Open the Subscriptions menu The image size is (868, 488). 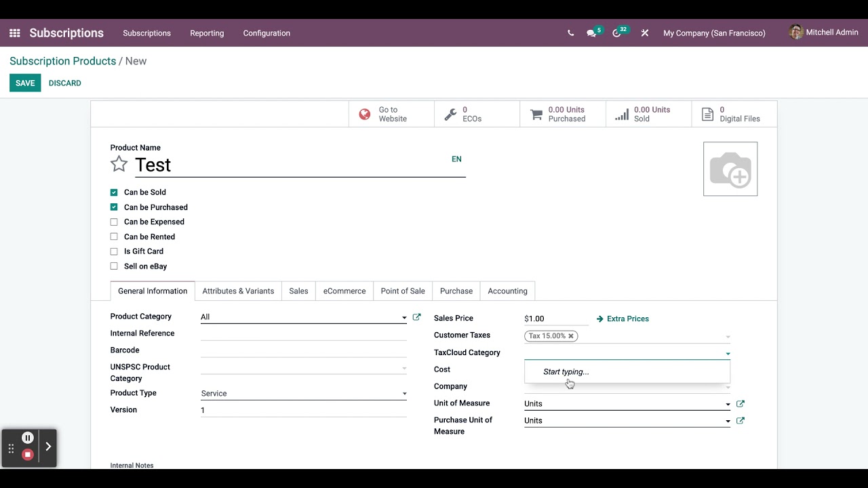(146, 33)
